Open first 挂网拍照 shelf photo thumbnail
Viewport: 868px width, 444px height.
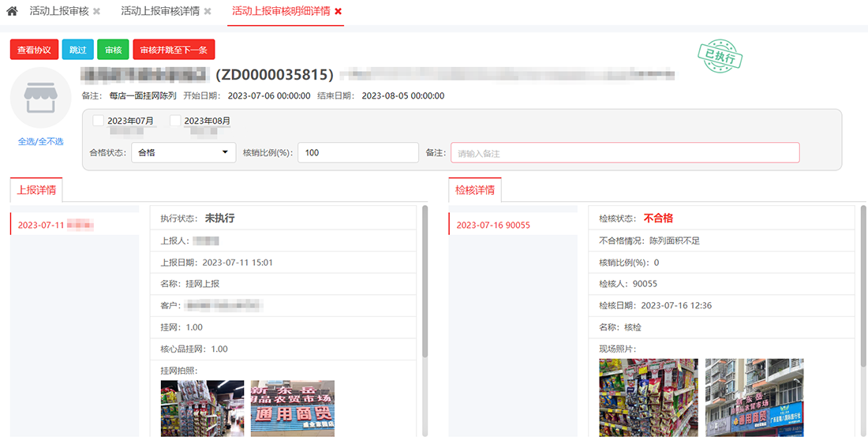point(202,408)
